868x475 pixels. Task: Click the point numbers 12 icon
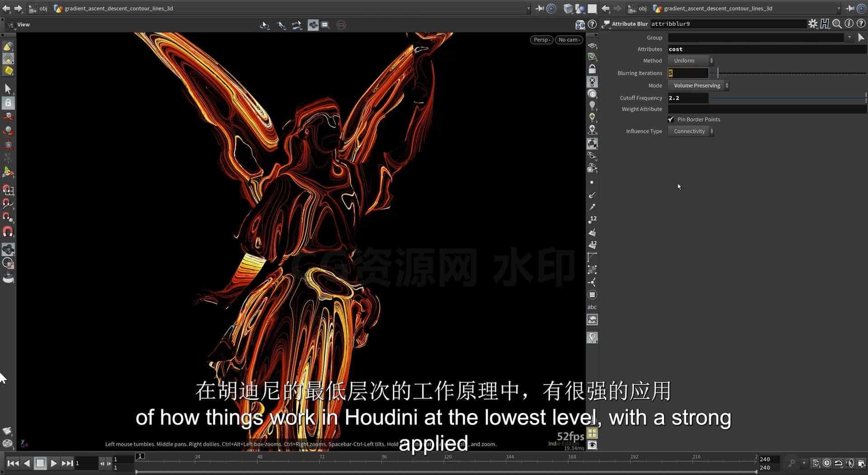(592, 220)
